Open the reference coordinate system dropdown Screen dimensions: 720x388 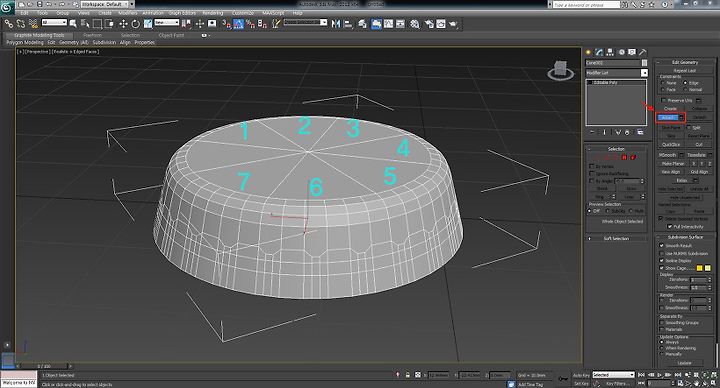click(x=167, y=22)
